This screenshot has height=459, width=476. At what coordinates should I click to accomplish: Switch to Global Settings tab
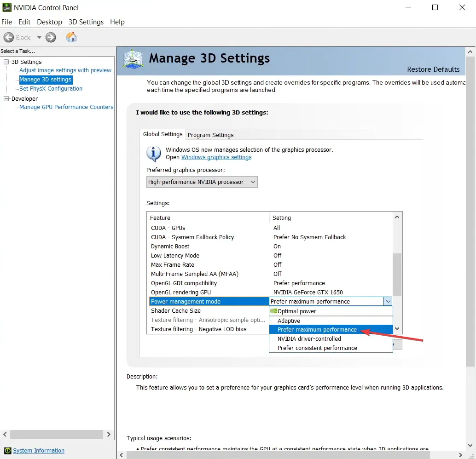(x=163, y=134)
